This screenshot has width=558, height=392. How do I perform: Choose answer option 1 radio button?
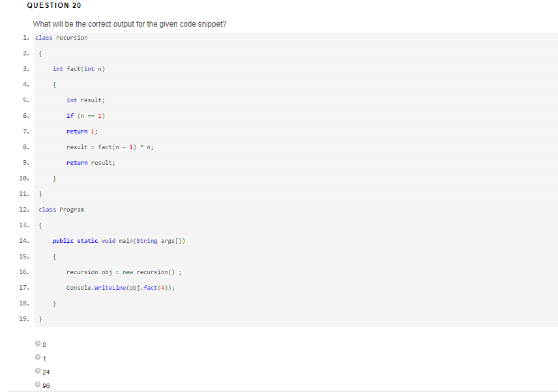tap(38, 357)
